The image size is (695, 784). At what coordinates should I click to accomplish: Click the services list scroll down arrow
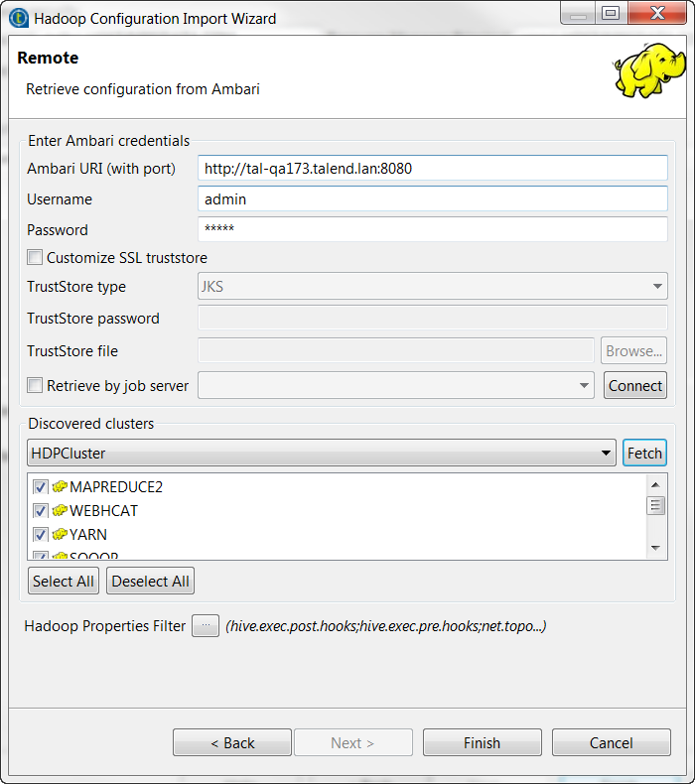(656, 548)
